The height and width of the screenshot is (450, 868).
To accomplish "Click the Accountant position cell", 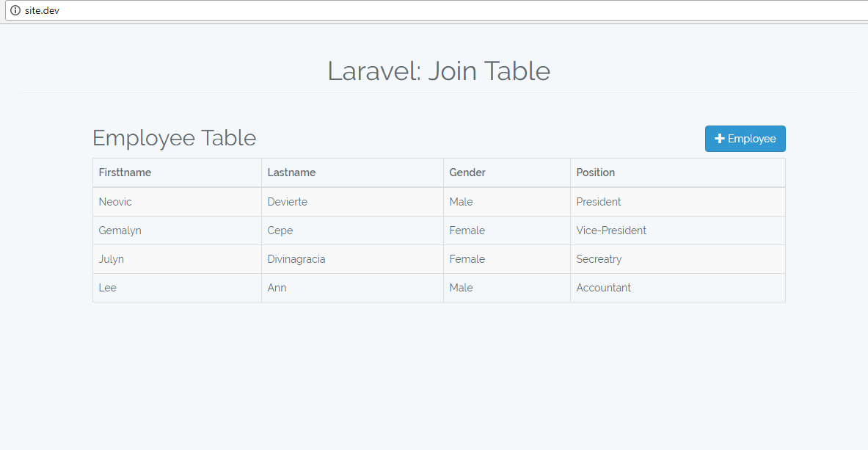I will pyautogui.click(x=678, y=288).
